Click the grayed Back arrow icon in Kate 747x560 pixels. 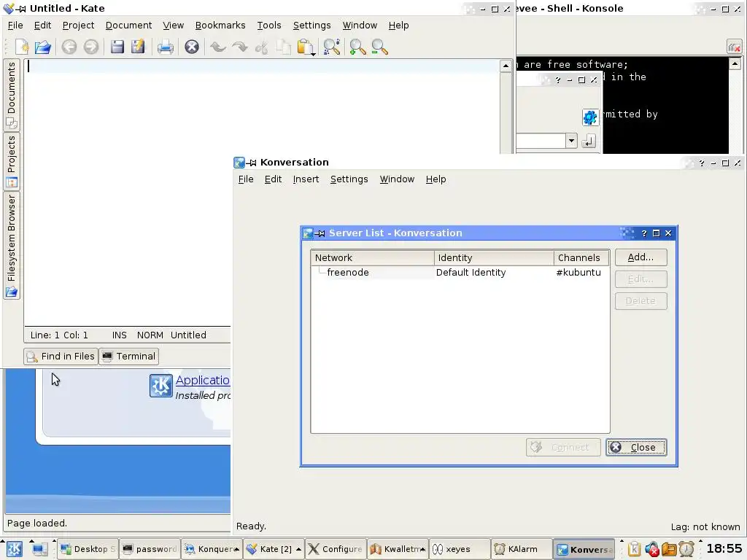point(69,47)
